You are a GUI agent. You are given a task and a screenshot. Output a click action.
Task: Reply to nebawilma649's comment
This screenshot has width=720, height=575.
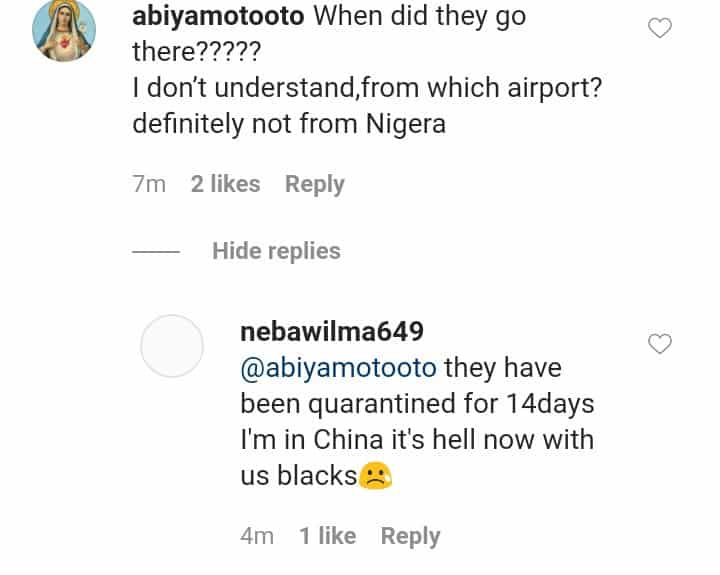410,536
